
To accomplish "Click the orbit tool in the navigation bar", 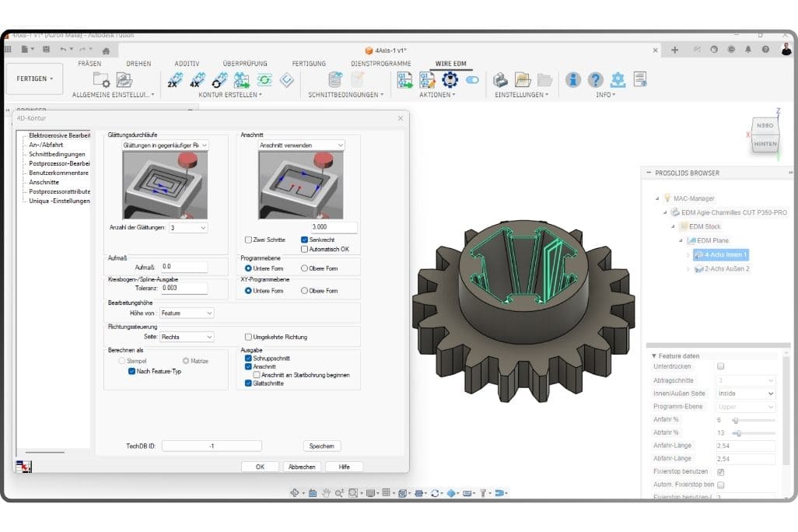I will [295, 493].
